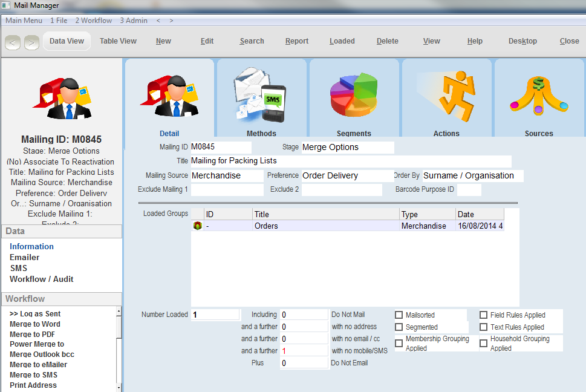Select SMS in Data panel
The width and height of the screenshot is (586, 392).
pos(19,269)
